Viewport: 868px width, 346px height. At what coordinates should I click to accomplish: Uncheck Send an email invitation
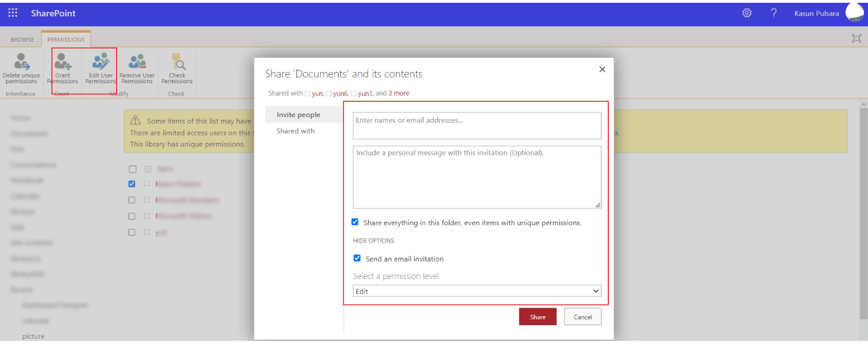[x=357, y=258]
